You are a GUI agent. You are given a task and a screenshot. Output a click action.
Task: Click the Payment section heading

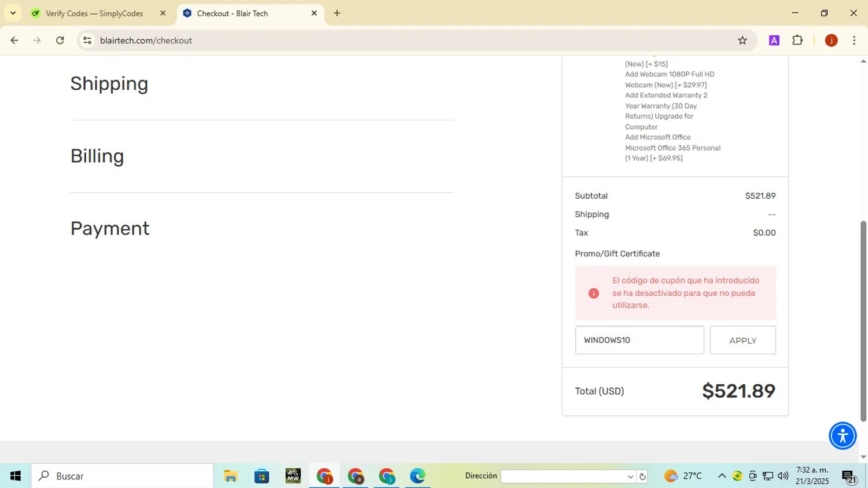tap(110, 228)
